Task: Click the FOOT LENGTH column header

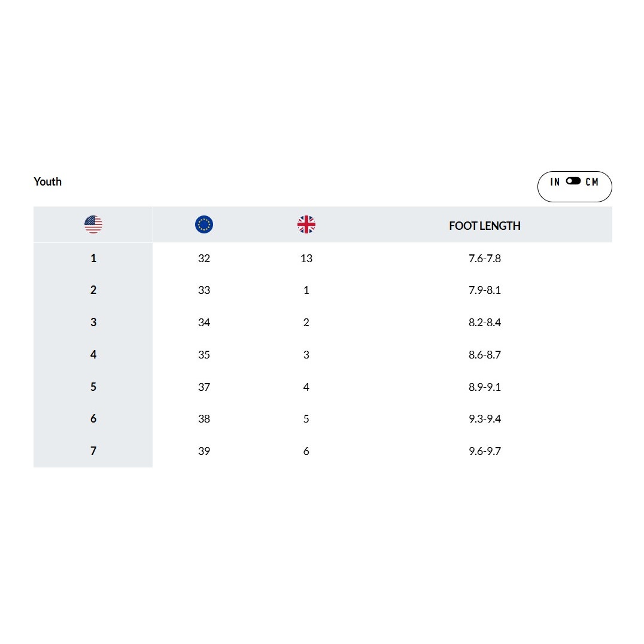Action: tap(485, 226)
